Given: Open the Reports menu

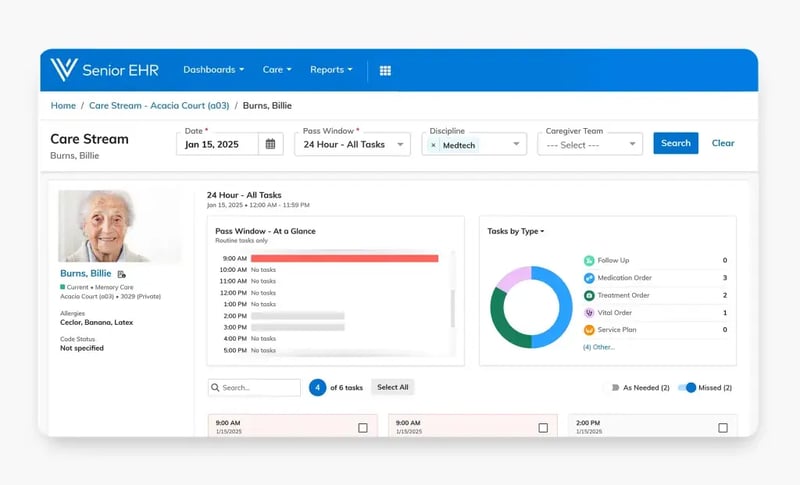Looking at the screenshot, I should click(x=331, y=70).
